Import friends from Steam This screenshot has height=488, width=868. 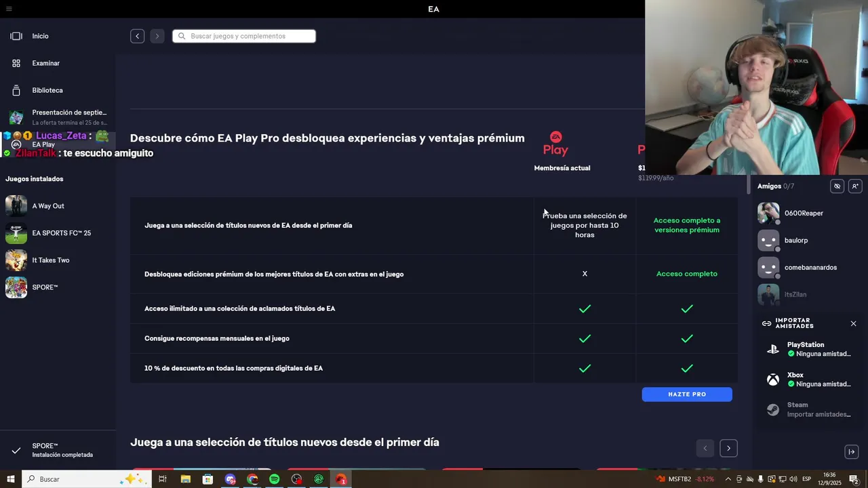coord(809,409)
